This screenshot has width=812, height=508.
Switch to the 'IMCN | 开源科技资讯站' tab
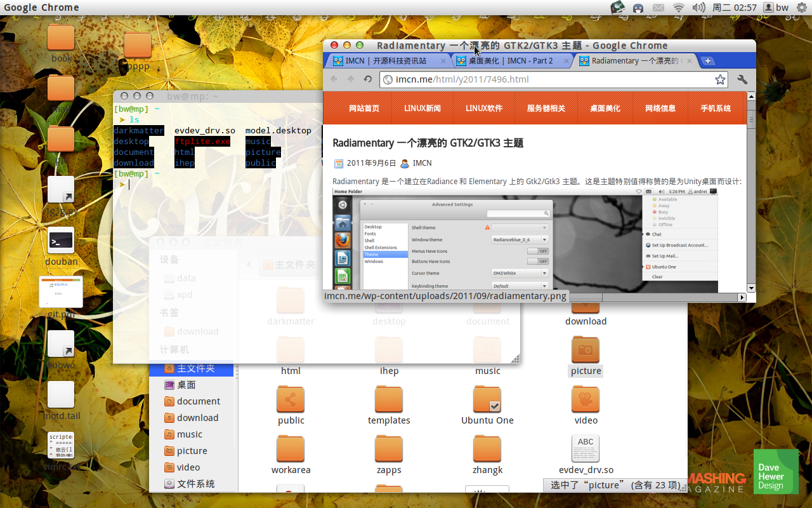387,61
